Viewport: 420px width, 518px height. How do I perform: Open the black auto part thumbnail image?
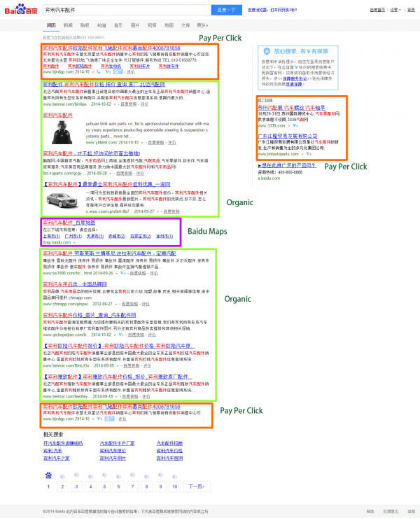(62, 132)
